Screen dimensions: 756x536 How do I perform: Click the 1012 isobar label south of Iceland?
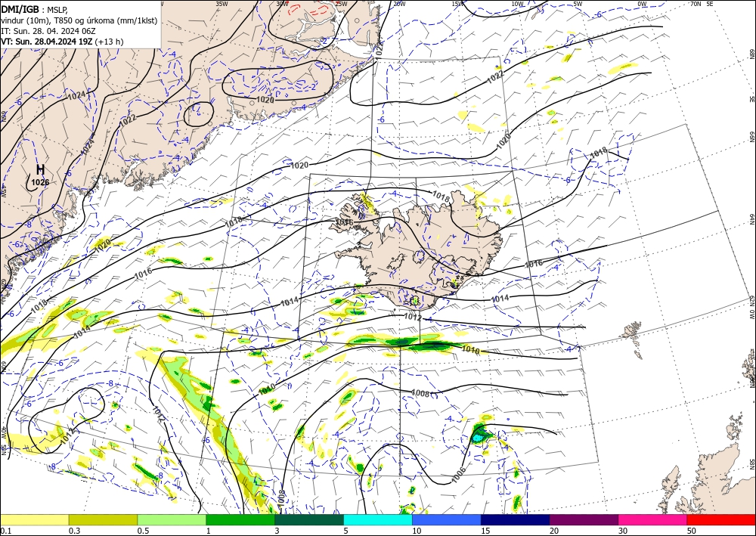coord(413,318)
